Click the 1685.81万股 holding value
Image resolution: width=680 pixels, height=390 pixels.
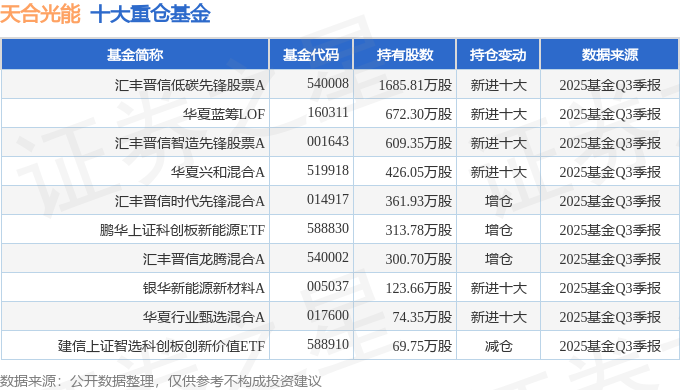click(x=415, y=85)
